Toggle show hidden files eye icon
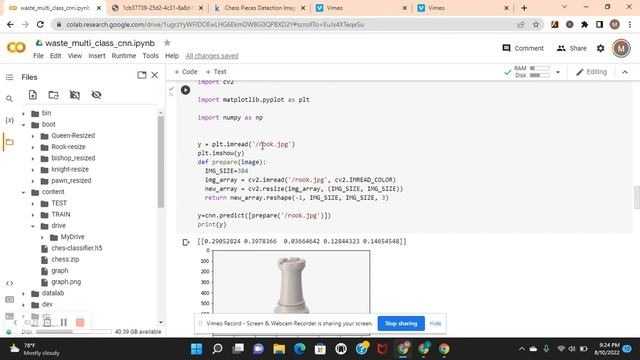Image resolution: width=640 pixels, height=360 pixels. (96, 95)
